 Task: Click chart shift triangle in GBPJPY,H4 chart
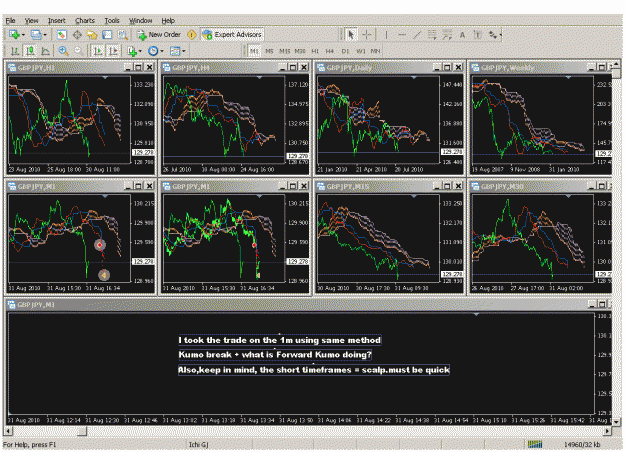point(259,77)
